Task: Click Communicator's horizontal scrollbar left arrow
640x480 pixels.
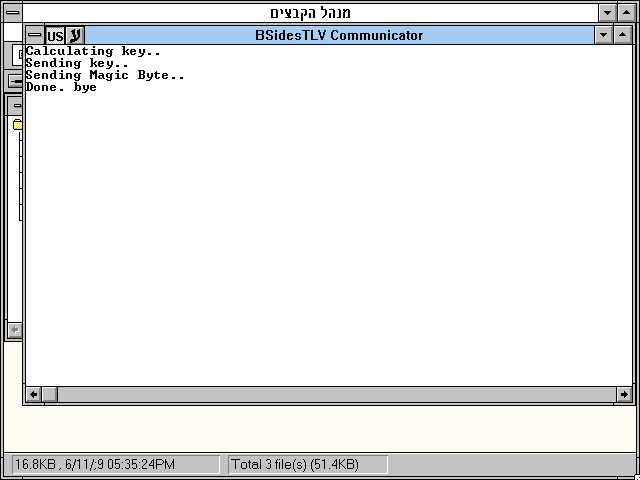Action: tap(33, 394)
